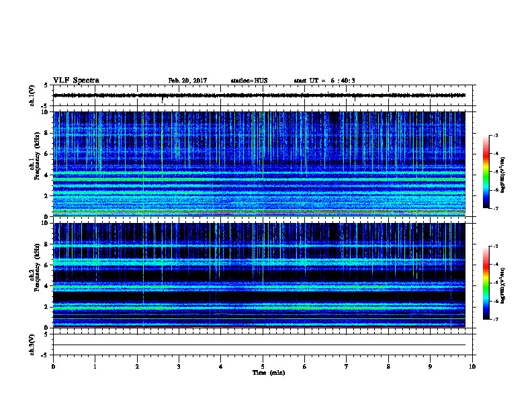Click the "4" kHz tick on ch.1 frequency axis
532x411 pixels.
pos(47,175)
